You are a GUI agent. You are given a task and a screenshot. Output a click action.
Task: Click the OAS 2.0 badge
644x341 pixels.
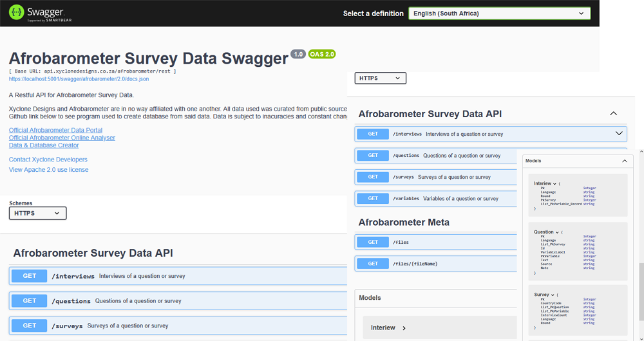coord(322,54)
